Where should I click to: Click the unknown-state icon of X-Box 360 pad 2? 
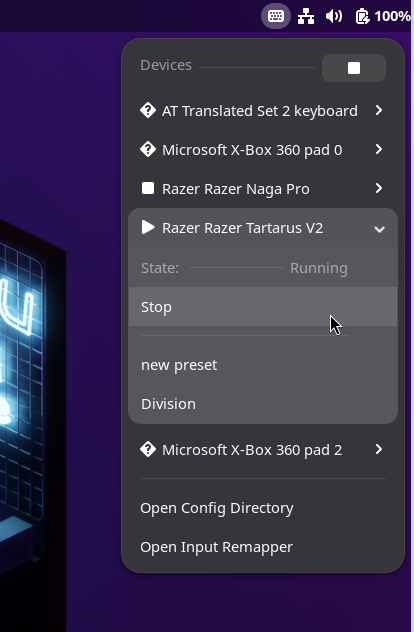[x=148, y=449]
